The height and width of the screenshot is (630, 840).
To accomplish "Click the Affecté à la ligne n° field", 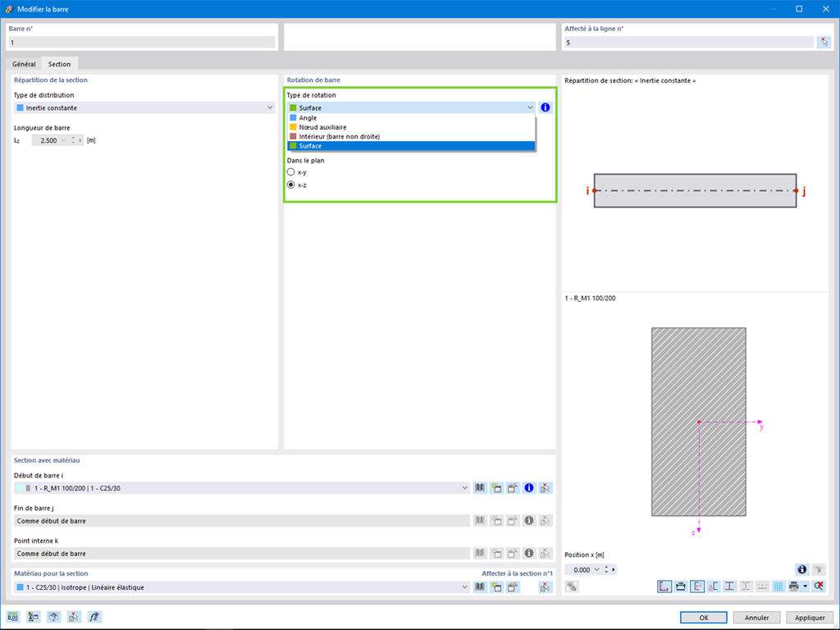I will pyautogui.click(x=689, y=43).
